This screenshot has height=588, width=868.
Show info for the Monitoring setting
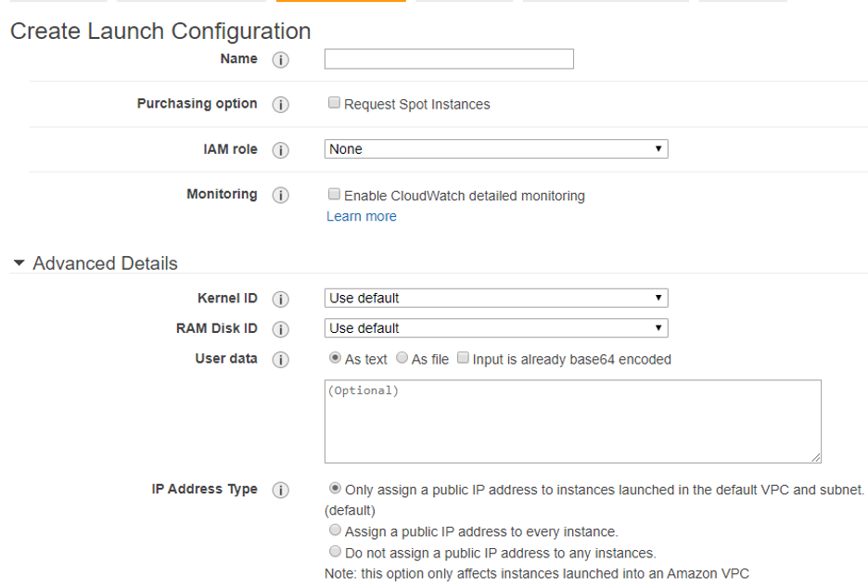(x=281, y=195)
